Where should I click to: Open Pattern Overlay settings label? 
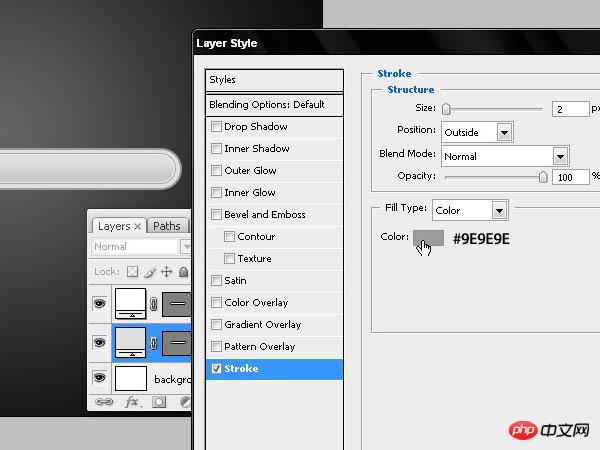[259, 347]
